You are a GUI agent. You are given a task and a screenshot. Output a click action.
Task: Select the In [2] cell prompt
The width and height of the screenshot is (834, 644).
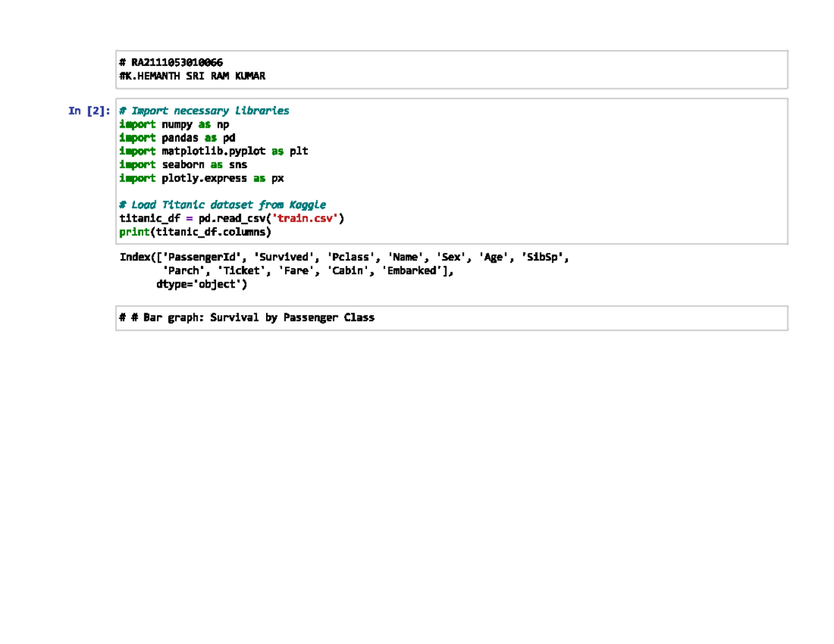pyautogui.click(x=89, y=111)
